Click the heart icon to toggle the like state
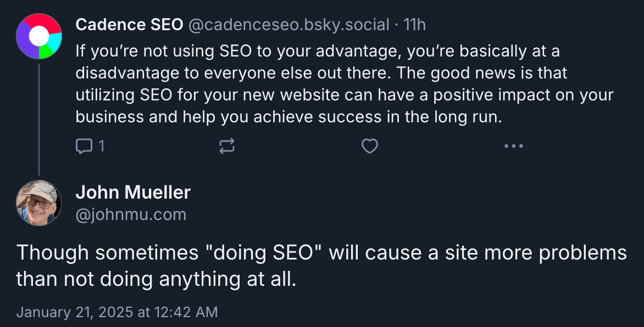This screenshot has height=327, width=644. point(369,146)
